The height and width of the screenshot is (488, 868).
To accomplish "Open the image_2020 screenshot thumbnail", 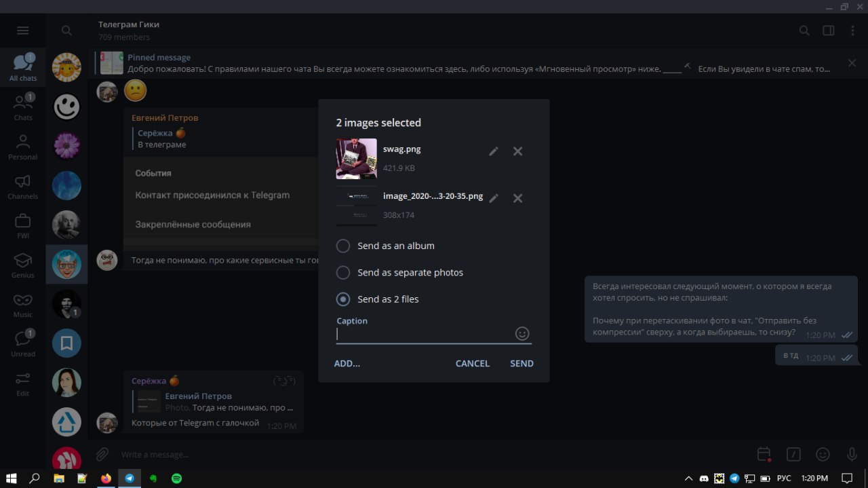I will 357,206.
